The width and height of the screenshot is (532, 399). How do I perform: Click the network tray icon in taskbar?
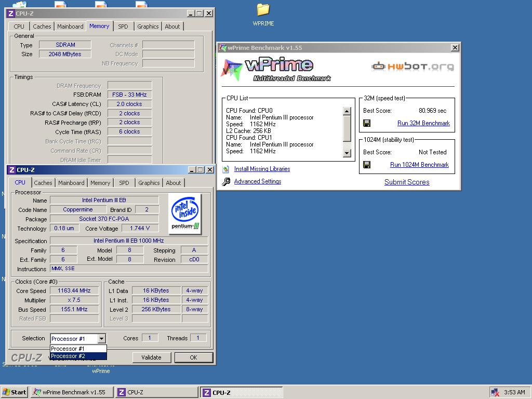click(495, 392)
